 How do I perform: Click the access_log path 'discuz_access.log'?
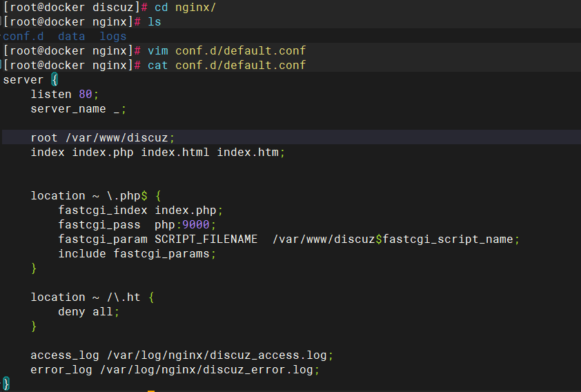268,355
